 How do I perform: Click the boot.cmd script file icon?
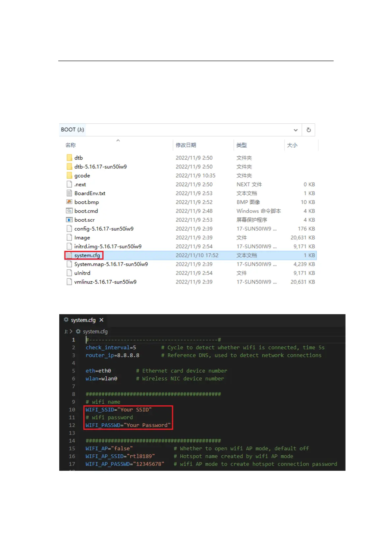click(x=69, y=211)
